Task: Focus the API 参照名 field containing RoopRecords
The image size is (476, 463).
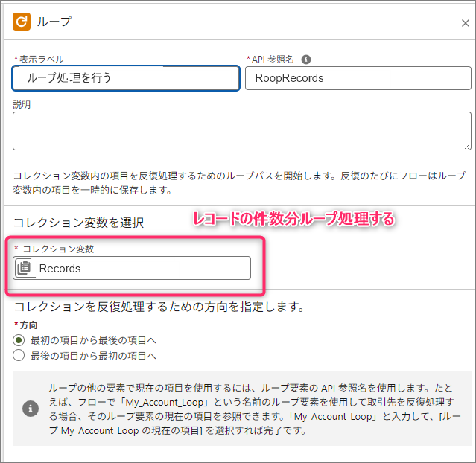Action: (358, 78)
